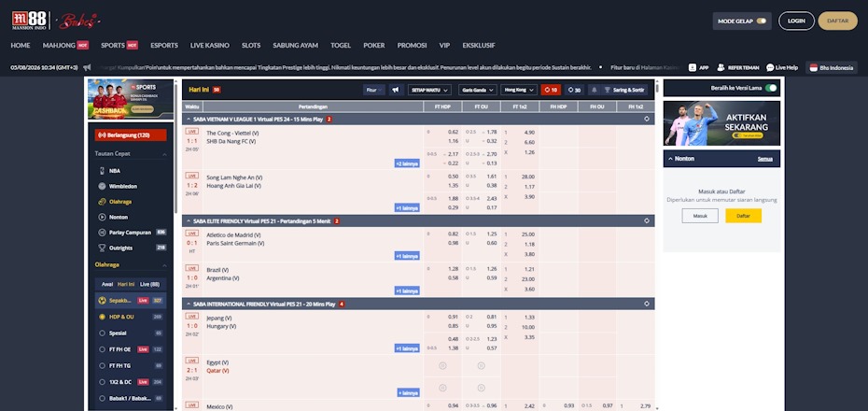Image resolution: width=868 pixels, height=411 pixels.
Task: Click the Indonesian flag language icon
Action: tap(813, 67)
